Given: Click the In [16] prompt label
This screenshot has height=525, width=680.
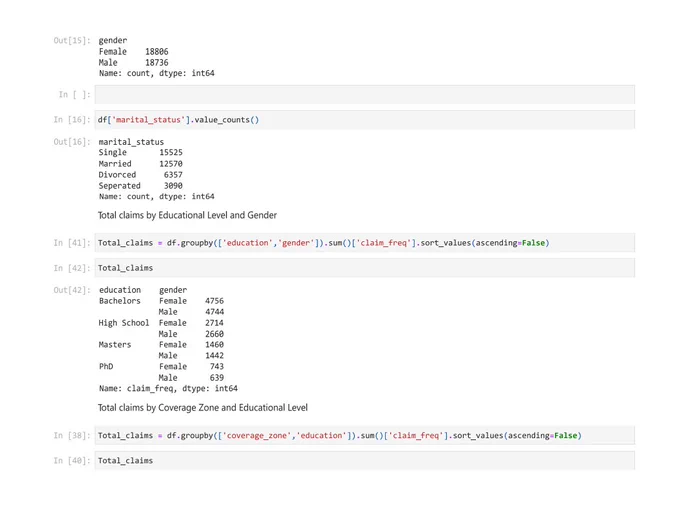Looking at the screenshot, I should coord(72,120).
